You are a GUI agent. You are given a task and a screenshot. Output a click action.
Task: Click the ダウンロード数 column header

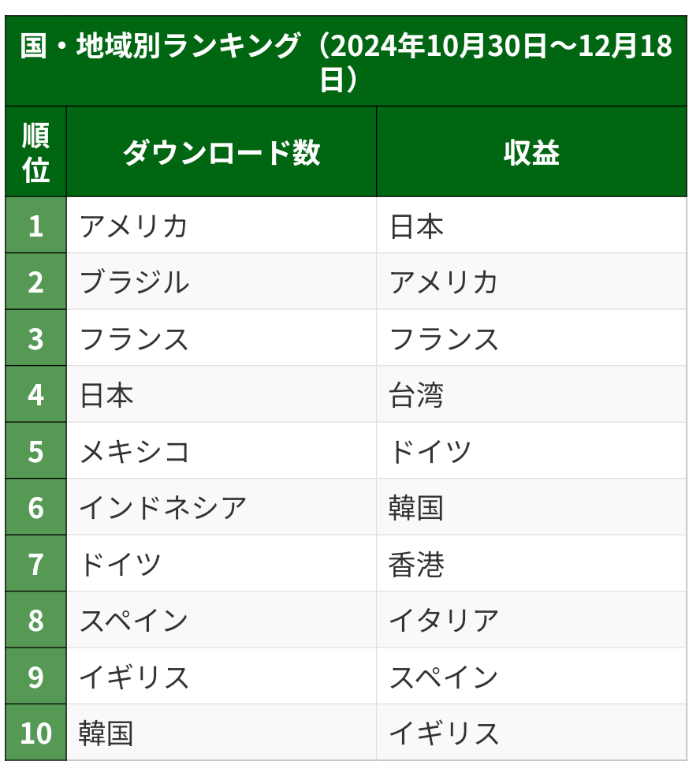click(x=221, y=152)
